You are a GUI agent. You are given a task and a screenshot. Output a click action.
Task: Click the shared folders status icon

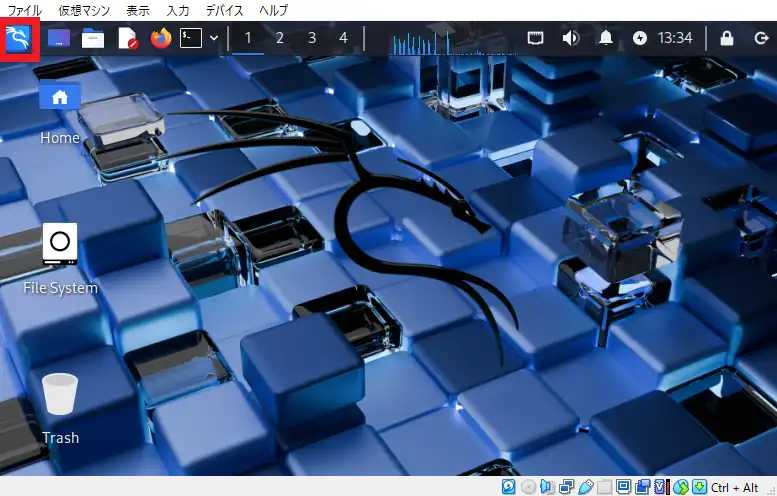(x=604, y=487)
